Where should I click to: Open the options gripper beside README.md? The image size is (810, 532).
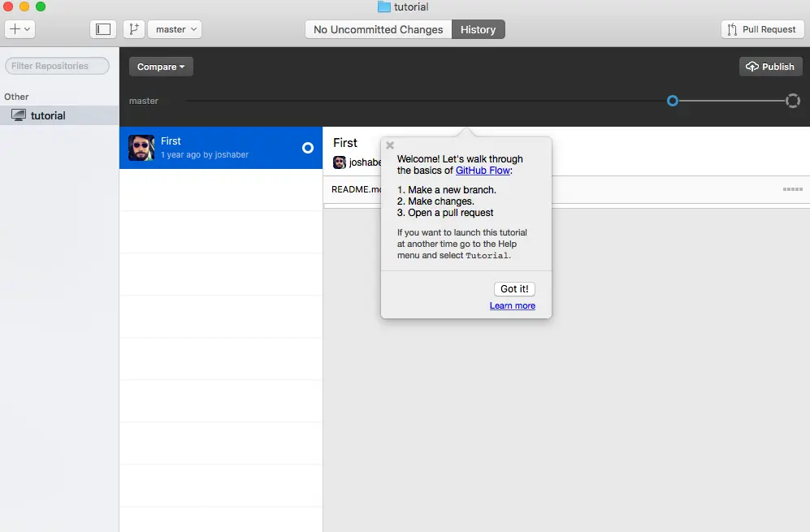click(791, 188)
